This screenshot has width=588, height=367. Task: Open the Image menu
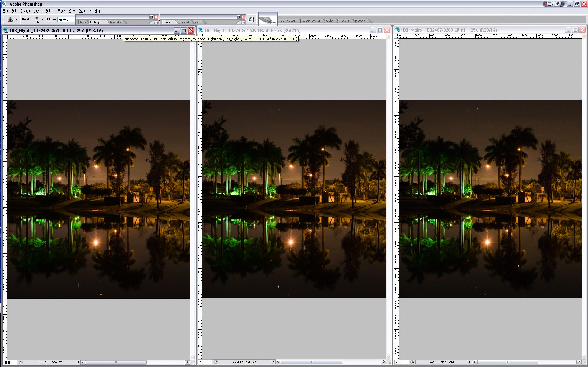tap(25, 11)
